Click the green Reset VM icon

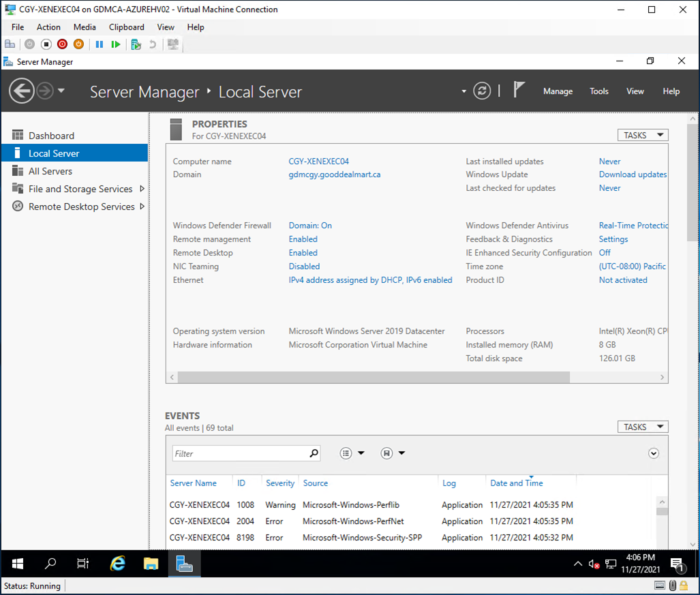[116, 44]
